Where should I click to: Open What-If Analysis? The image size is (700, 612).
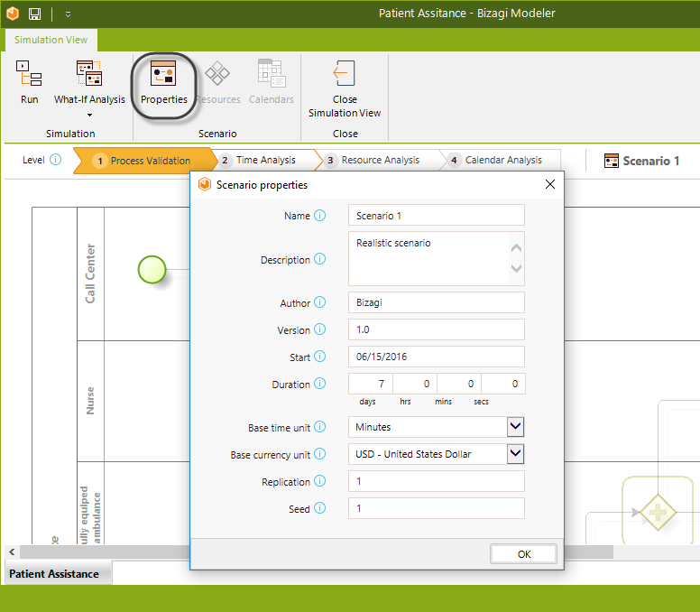tap(89, 82)
